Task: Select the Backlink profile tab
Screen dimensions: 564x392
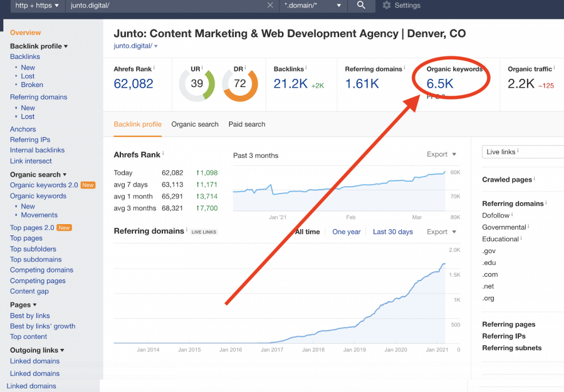Action: (138, 125)
